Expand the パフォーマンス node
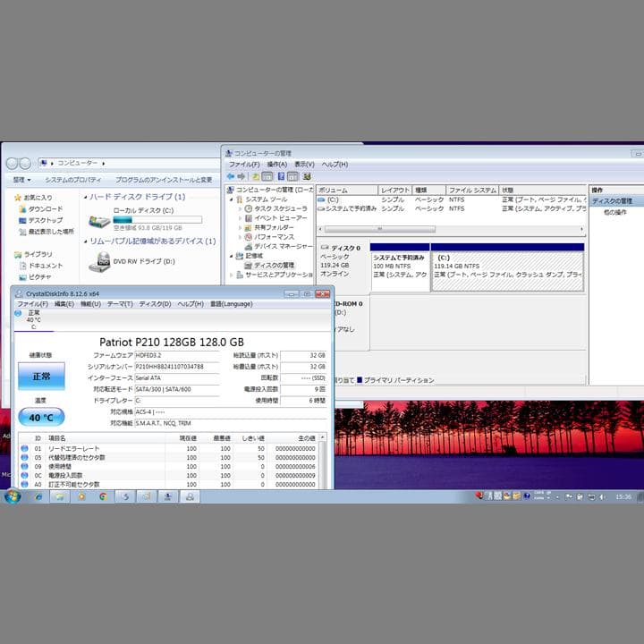The height and width of the screenshot is (644, 644). [x=241, y=237]
